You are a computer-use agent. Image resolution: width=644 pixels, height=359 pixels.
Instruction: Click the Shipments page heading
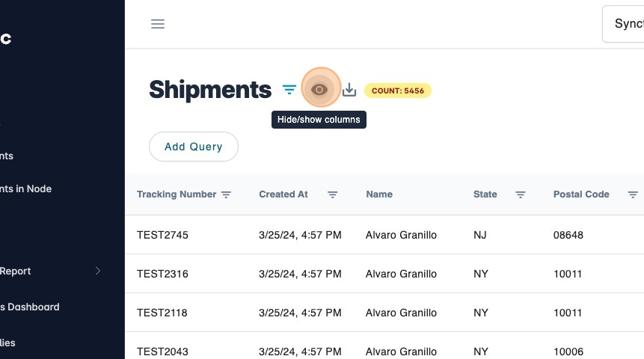point(210,90)
